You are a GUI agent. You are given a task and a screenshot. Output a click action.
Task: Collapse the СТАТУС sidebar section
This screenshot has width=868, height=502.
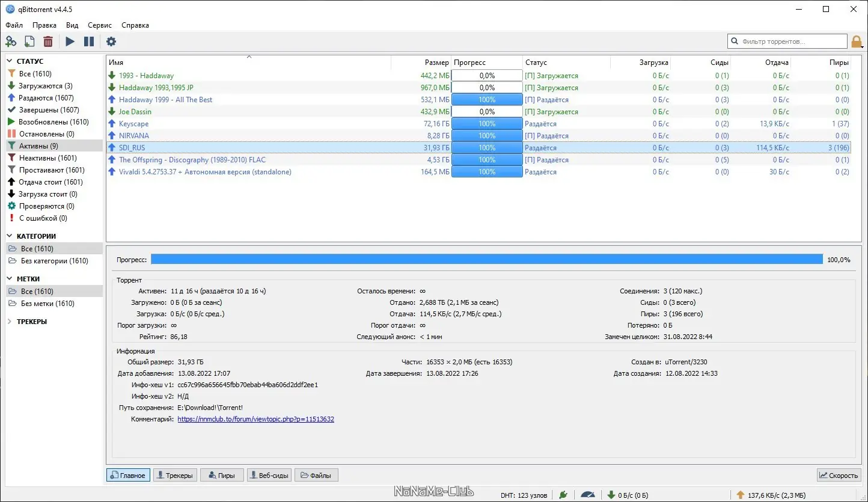pyautogui.click(x=10, y=61)
